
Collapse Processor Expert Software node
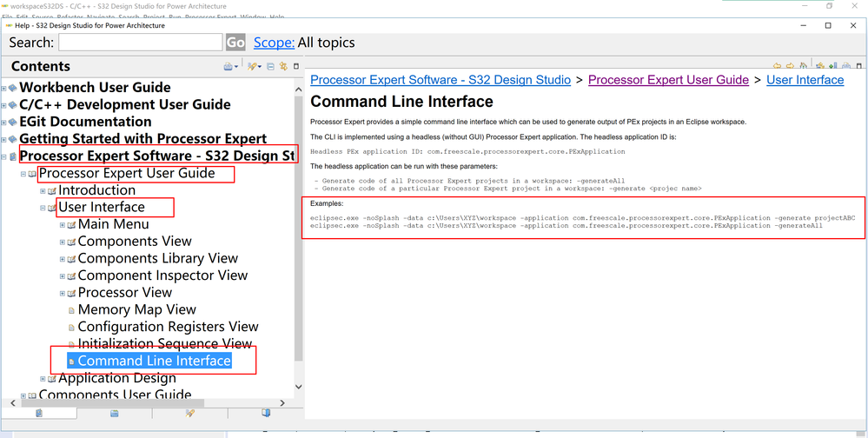3,156
